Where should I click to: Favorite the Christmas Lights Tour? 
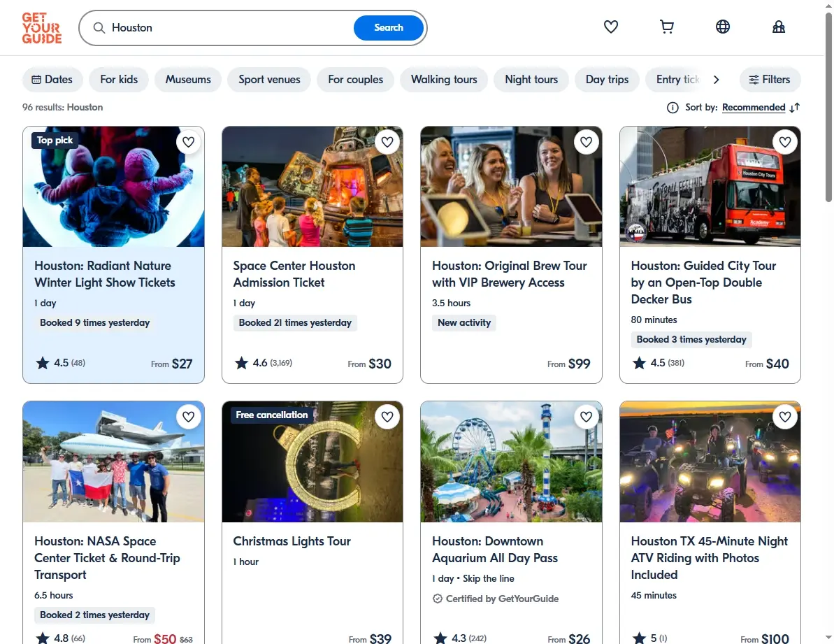[387, 417]
